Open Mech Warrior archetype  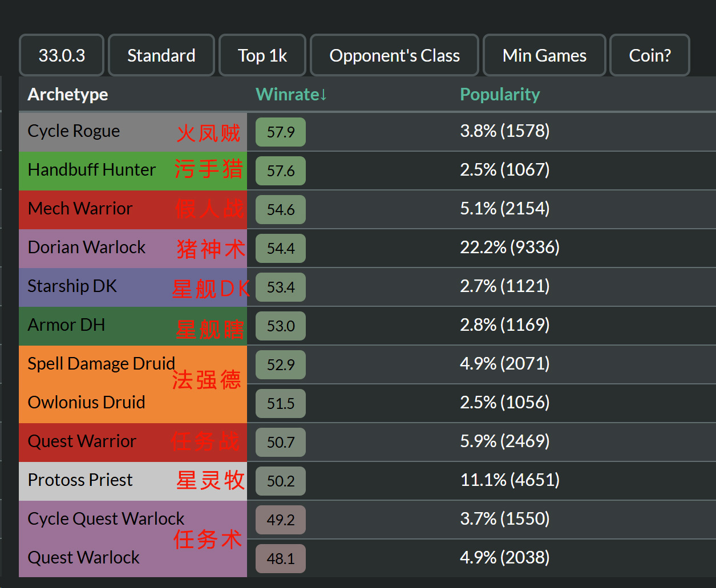point(80,209)
